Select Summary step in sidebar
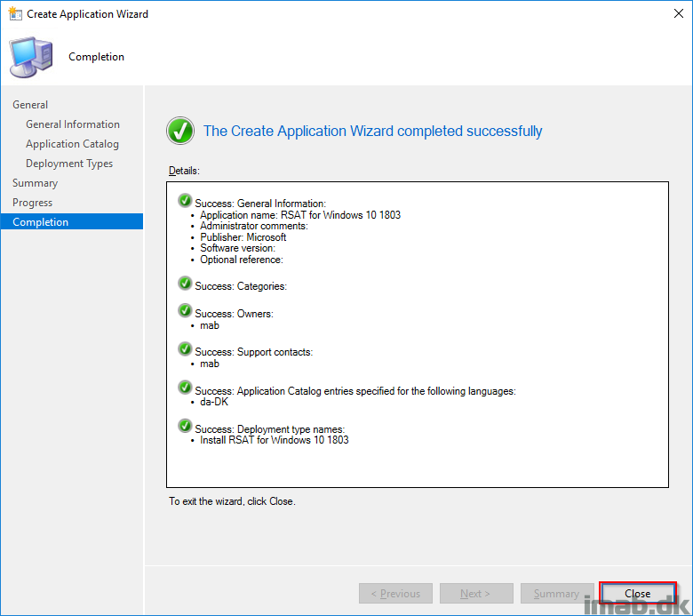Image resolution: width=693 pixels, height=616 pixels. click(35, 183)
